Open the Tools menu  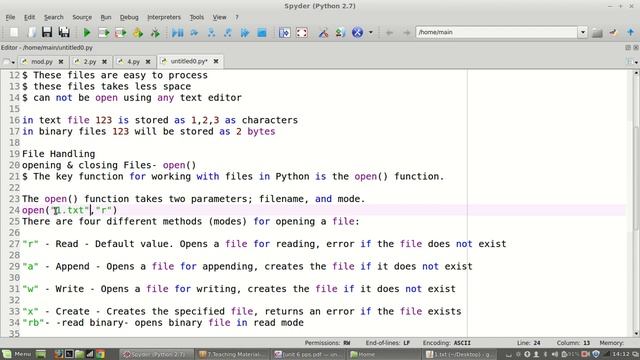(x=197, y=17)
